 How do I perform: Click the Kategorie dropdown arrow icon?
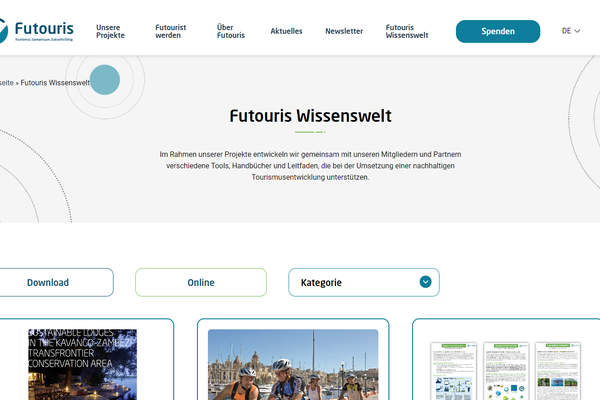pyautogui.click(x=426, y=282)
